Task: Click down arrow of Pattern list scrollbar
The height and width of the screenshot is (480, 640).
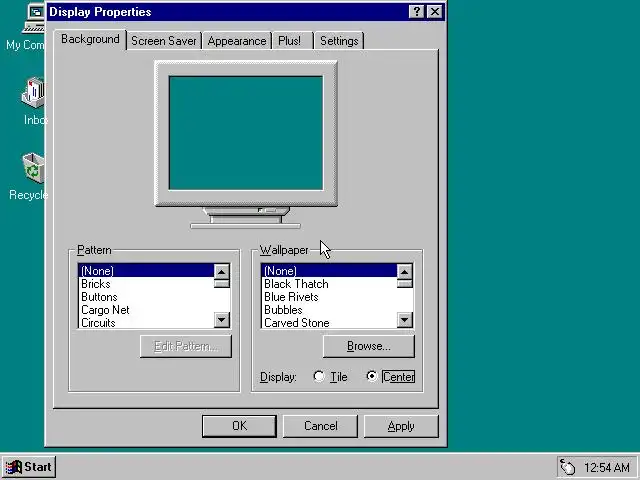Action: (222, 320)
